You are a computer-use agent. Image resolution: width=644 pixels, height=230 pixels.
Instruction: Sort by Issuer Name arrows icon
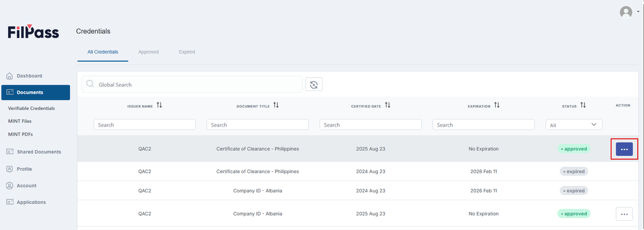tap(159, 106)
